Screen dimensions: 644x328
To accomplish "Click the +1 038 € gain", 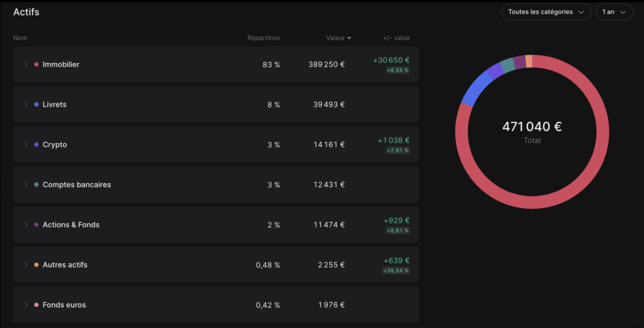I will [394, 140].
